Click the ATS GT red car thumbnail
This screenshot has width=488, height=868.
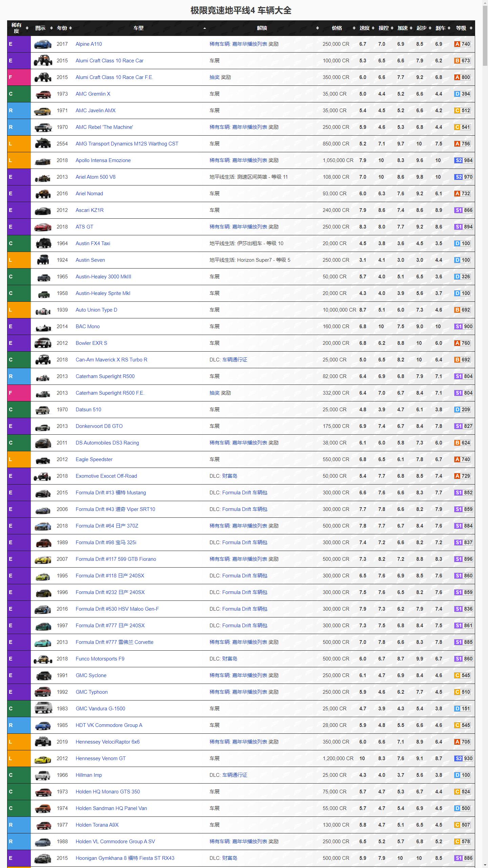coord(43,227)
